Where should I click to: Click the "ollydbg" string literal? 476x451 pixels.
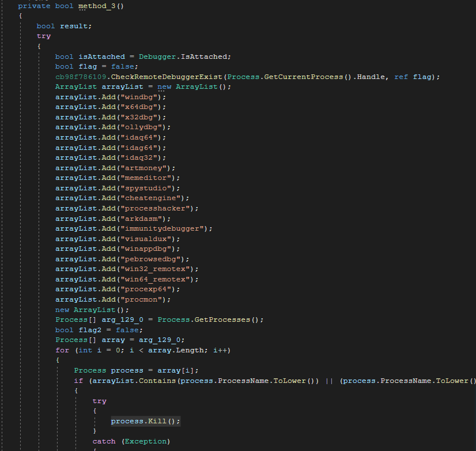[141, 127]
